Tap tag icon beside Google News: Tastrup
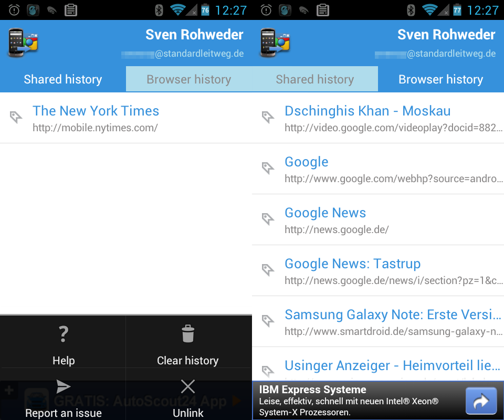 [x=268, y=270]
